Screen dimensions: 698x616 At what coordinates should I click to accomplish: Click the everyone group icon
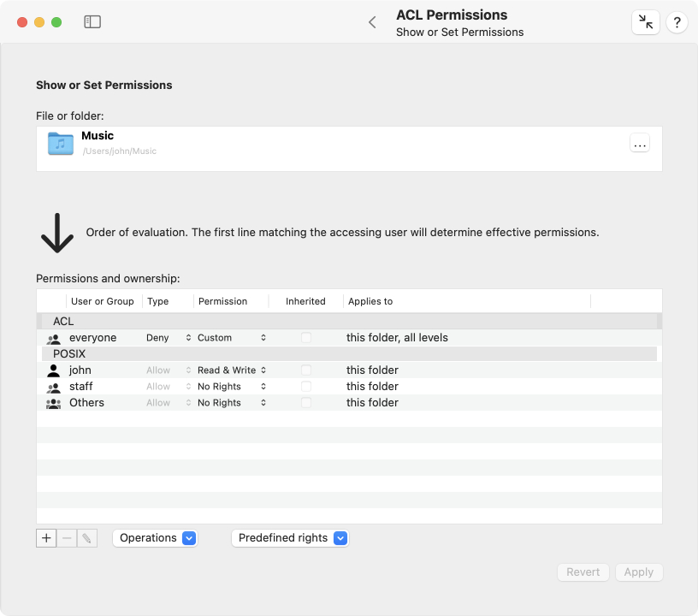53,339
